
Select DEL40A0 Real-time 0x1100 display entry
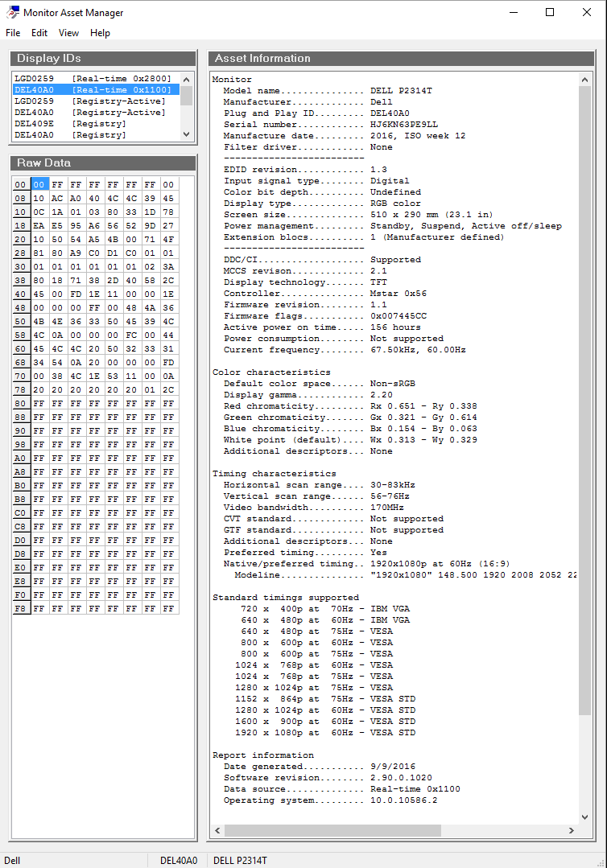93,90
